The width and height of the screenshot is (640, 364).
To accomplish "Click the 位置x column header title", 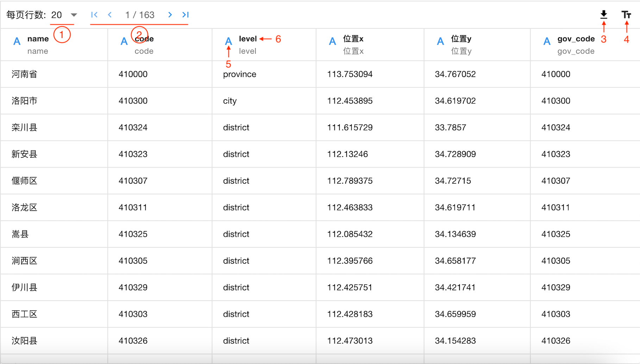I will (x=353, y=39).
